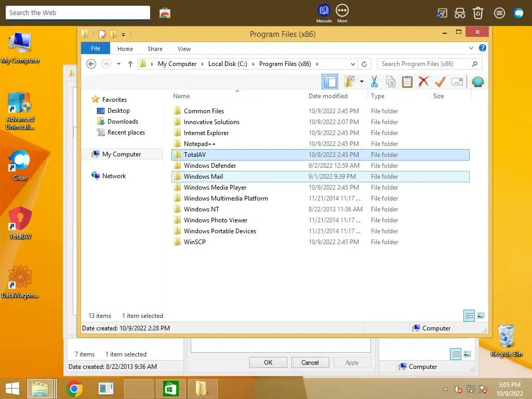Viewport: 532px width, 399px height.
Task: Toggle the preview pane layout button
Action: click(330, 82)
